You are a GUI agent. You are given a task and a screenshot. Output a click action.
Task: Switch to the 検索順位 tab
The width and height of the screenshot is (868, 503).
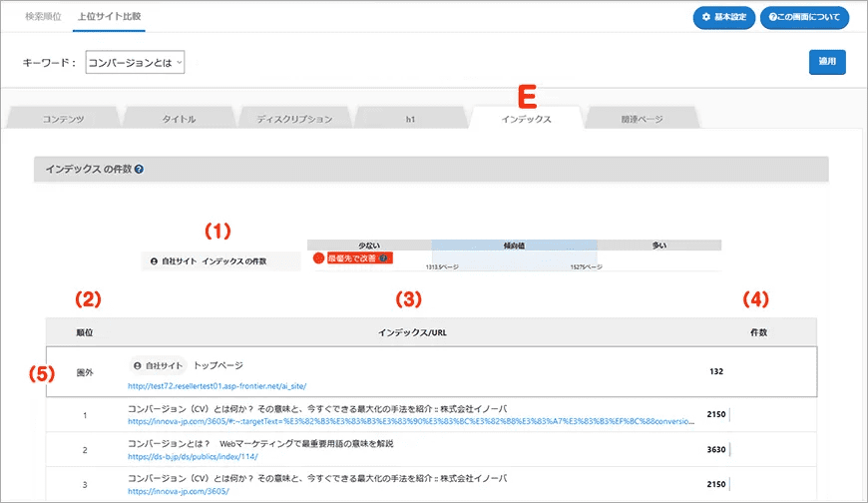43,17
